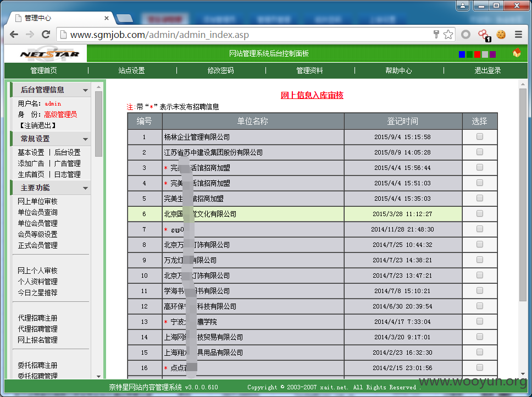The image size is (532, 397).
Task: Click the NETSTAR logo
Action: coord(49,54)
